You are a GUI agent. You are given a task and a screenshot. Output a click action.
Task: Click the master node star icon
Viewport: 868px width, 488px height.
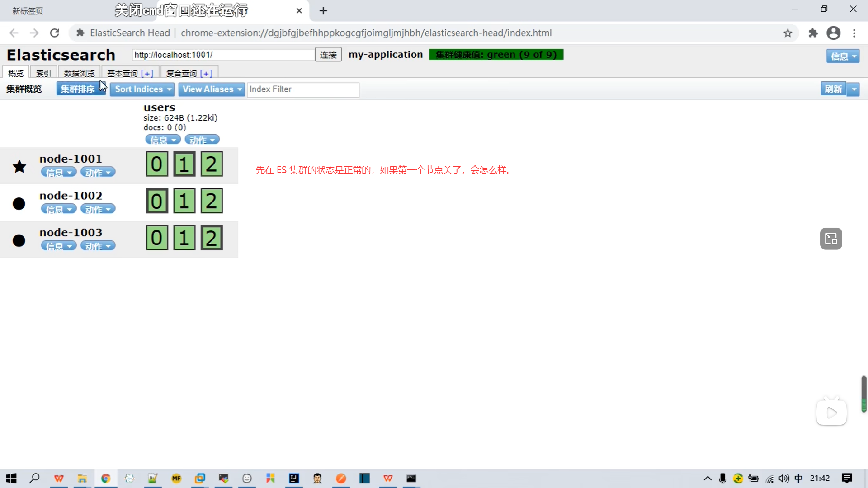point(19,167)
